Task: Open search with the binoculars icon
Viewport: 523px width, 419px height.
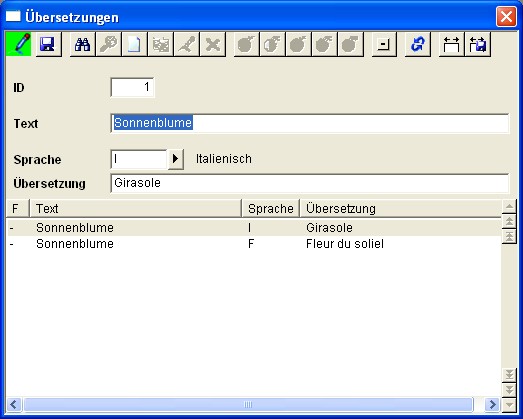Action: pyautogui.click(x=82, y=44)
